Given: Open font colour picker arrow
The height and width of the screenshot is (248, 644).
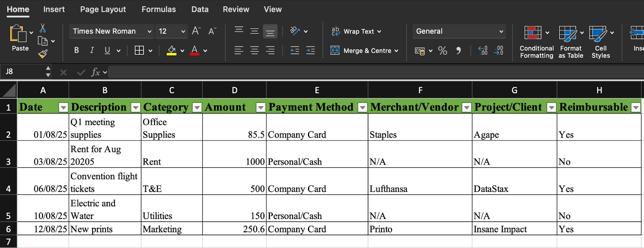Looking at the screenshot, I should click(x=205, y=51).
